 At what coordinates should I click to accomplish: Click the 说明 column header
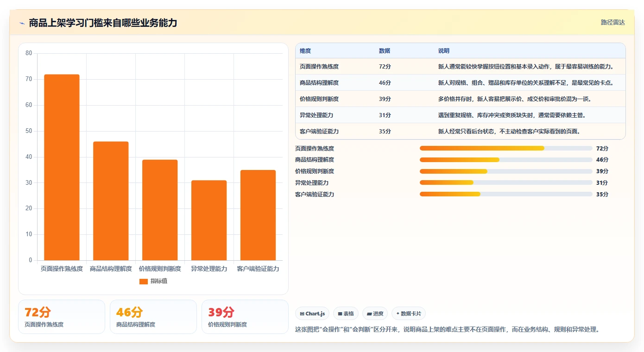pos(444,51)
